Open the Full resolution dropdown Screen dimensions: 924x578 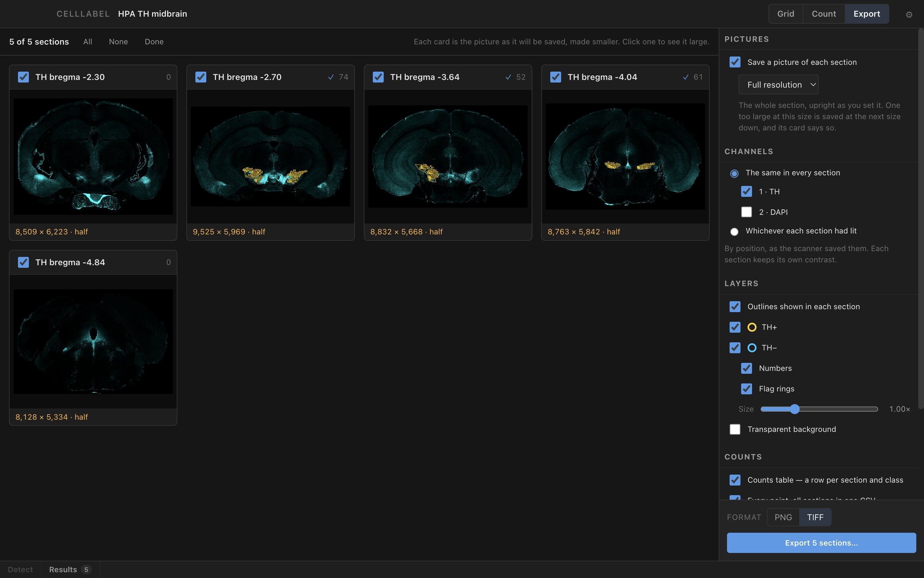[778, 85]
